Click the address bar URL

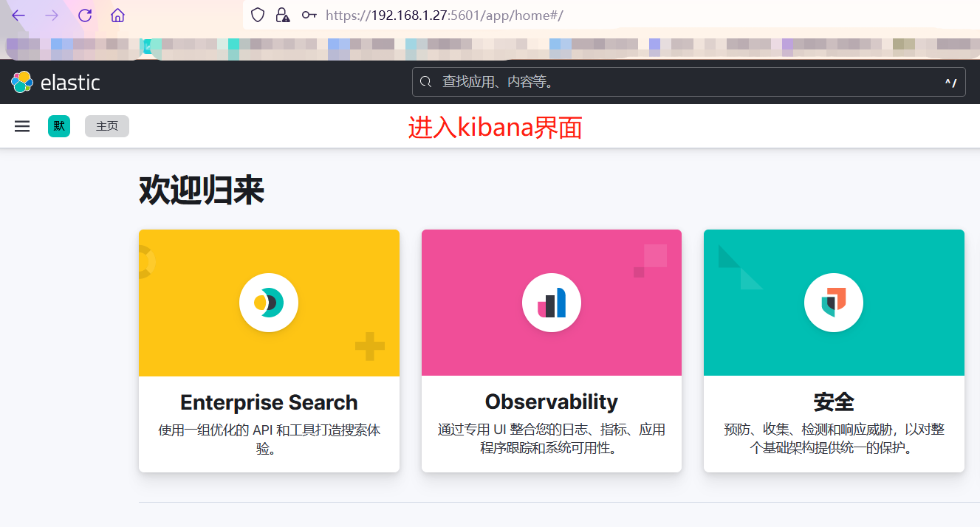click(x=445, y=15)
